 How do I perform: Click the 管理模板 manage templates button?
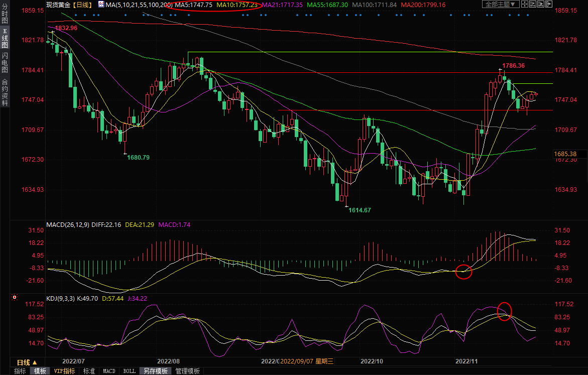point(187,371)
